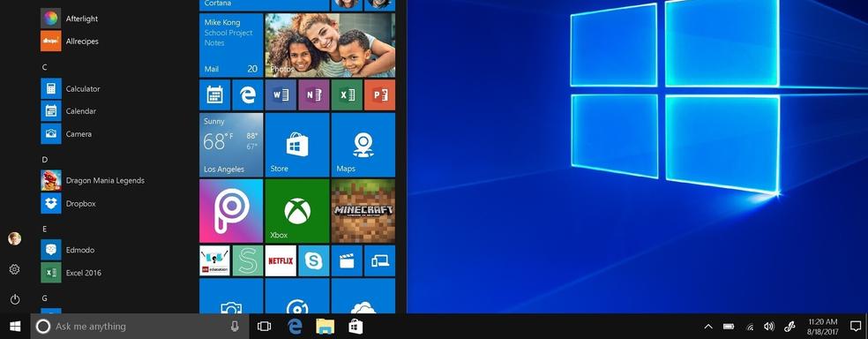Launch the Word tile
This screenshot has width=868, height=339.
281,94
